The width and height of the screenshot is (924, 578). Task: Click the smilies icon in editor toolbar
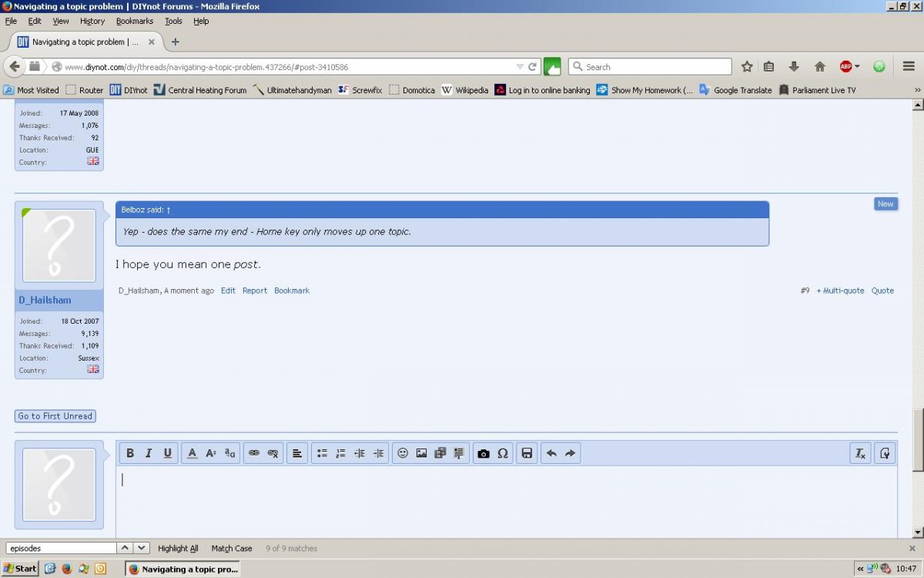[402, 453]
